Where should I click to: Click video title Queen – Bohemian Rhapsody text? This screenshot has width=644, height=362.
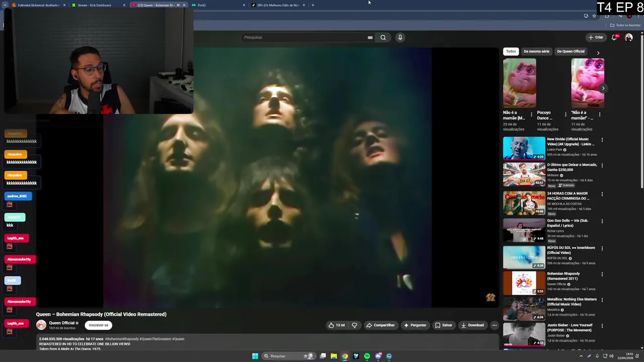point(101,314)
